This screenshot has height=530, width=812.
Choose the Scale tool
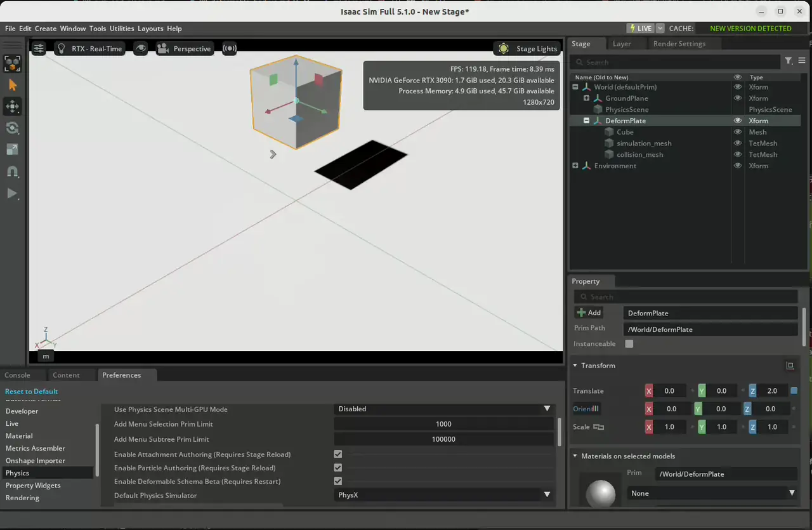pyautogui.click(x=13, y=149)
